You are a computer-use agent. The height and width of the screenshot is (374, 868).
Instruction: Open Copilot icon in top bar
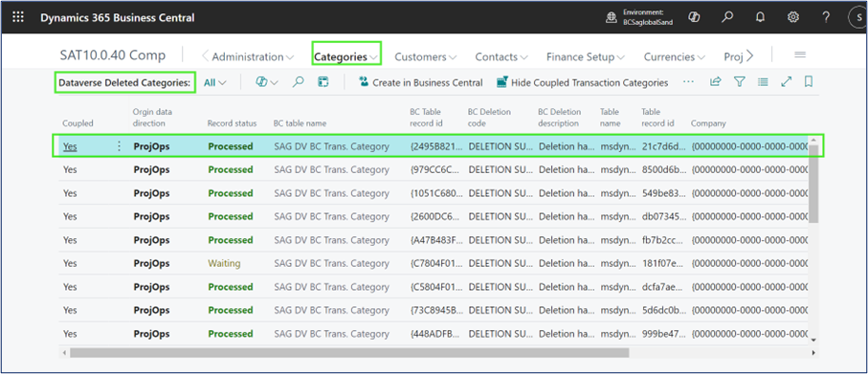tap(694, 18)
